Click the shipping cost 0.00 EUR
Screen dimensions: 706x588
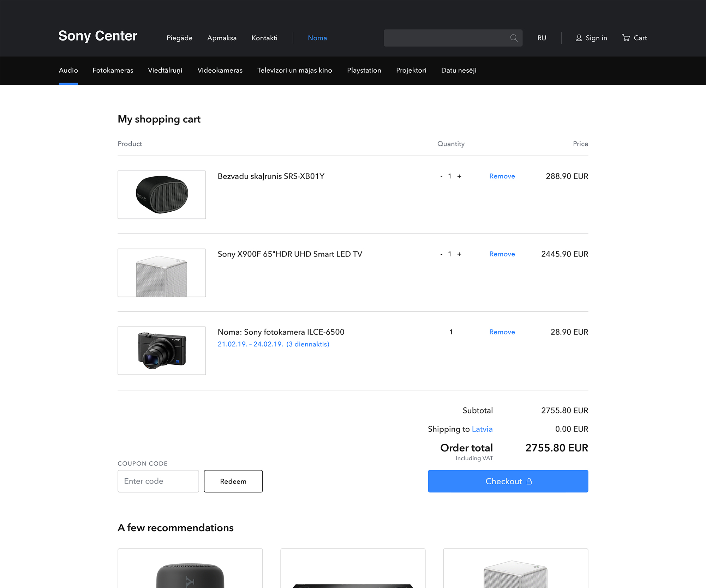(x=572, y=429)
